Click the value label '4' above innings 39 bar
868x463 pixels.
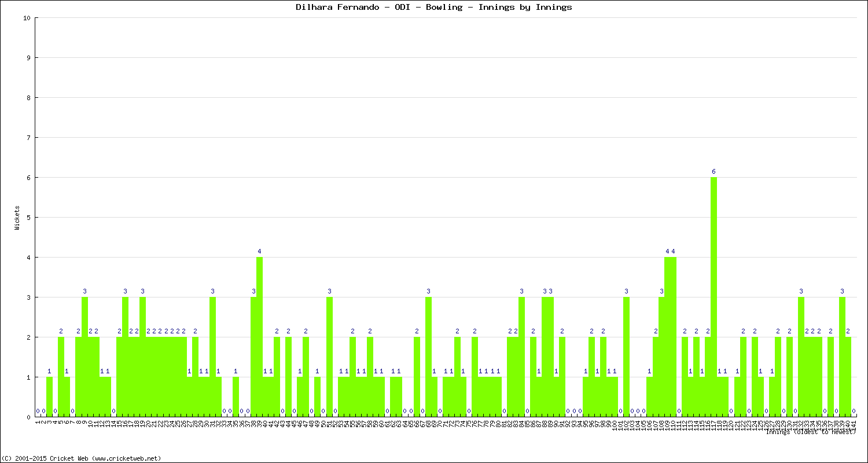coord(259,251)
